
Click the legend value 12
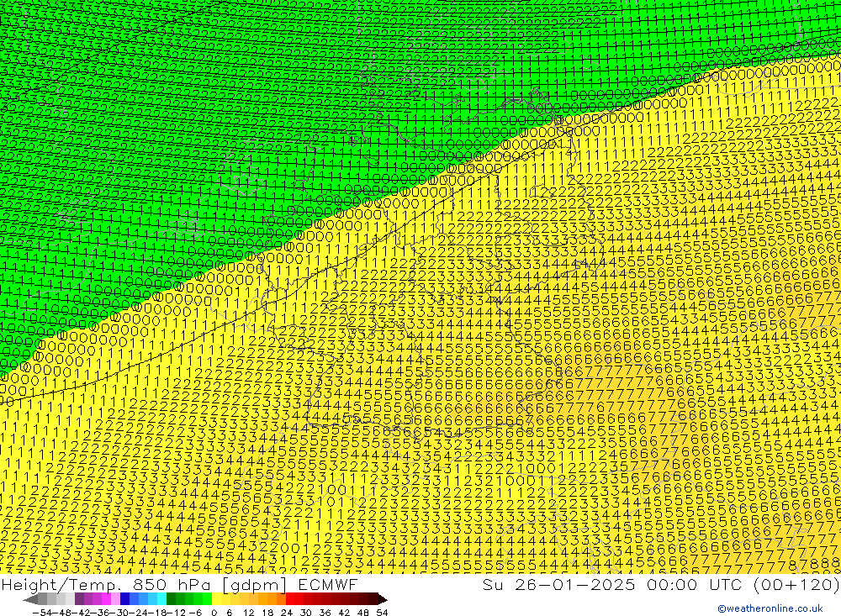pyautogui.click(x=248, y=613)
